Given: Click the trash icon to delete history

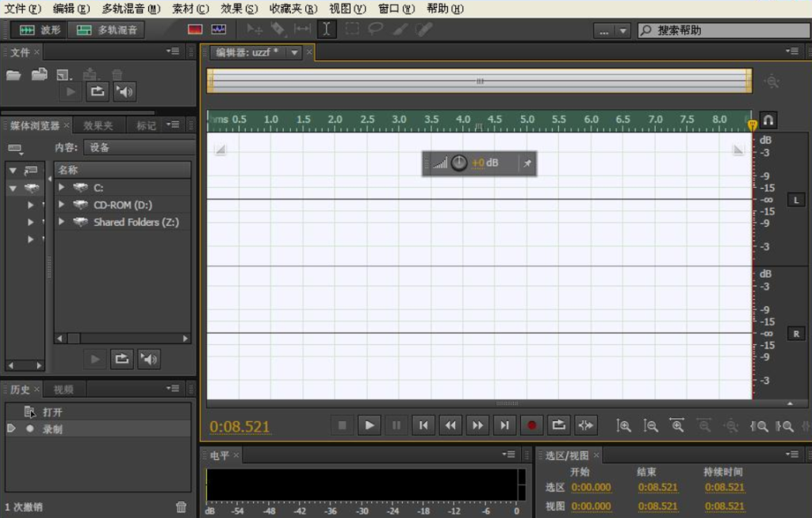Looking at the screenshot, I should tap(181, 507).
